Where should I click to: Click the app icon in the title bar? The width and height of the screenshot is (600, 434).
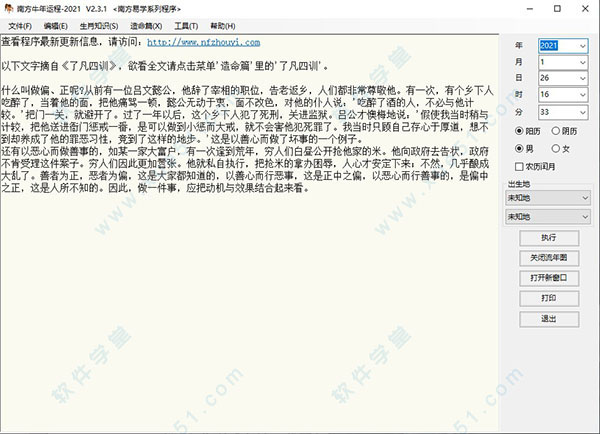[x=9, y=8]
